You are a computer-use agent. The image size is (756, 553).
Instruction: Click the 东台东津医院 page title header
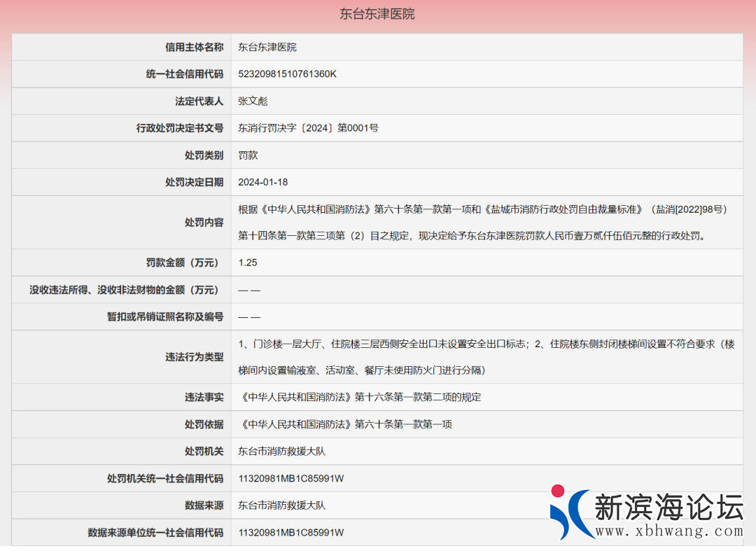pyautogui.click(x=377, y=14)
